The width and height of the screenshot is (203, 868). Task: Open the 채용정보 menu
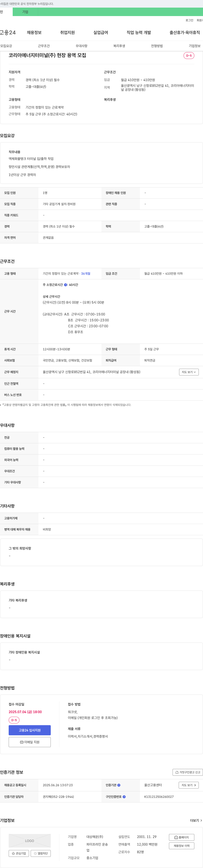pos(34,32)
